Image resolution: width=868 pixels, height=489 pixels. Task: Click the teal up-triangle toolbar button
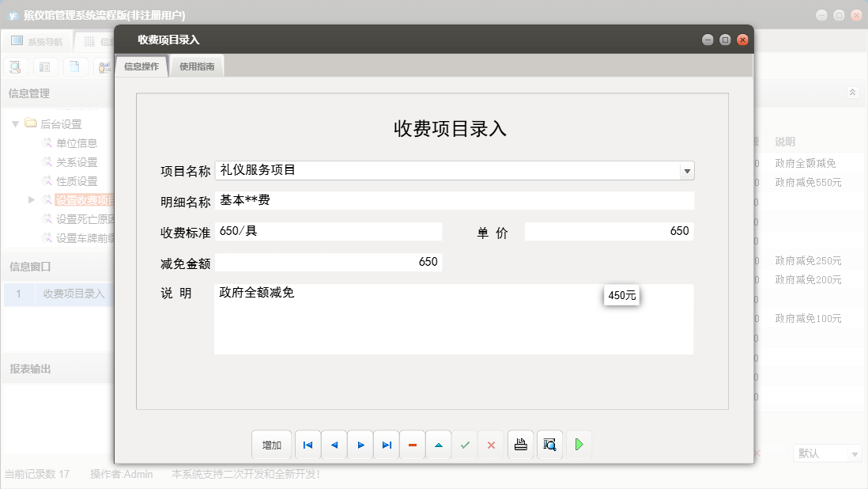pyautogui.click(x=439, y=445)
